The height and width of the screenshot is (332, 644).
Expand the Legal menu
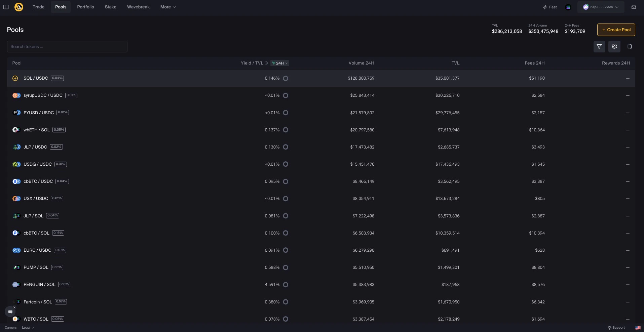point(28,328)
